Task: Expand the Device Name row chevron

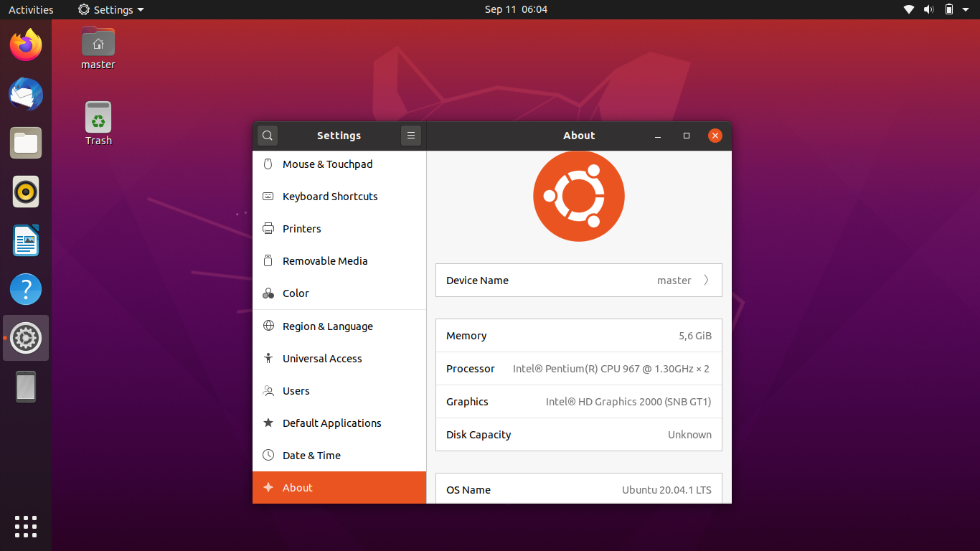Action: tap(705, 280)
